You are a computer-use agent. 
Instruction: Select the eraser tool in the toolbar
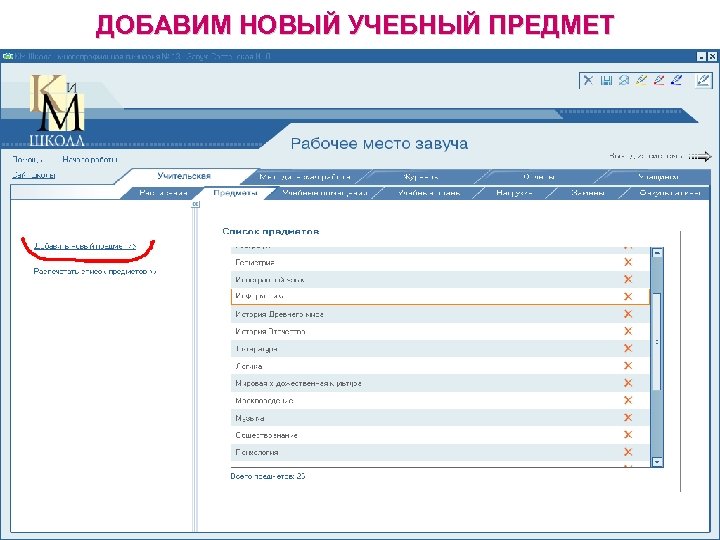pyautogui.click(x=624, y=81)
